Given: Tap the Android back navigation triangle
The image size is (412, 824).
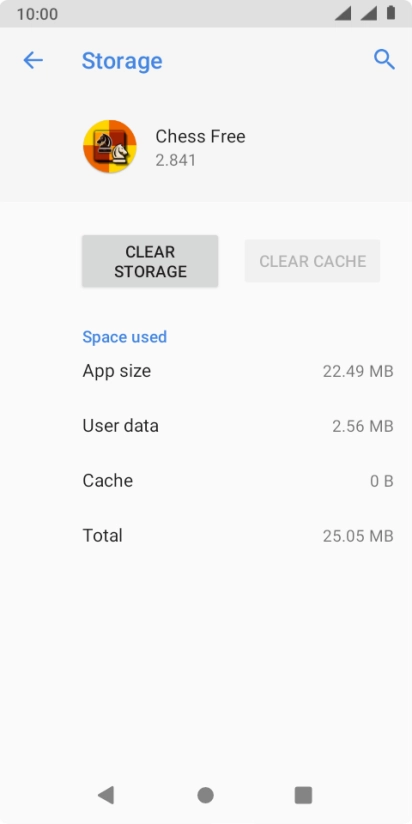Looking at the screenshot, I should (106, 795).
